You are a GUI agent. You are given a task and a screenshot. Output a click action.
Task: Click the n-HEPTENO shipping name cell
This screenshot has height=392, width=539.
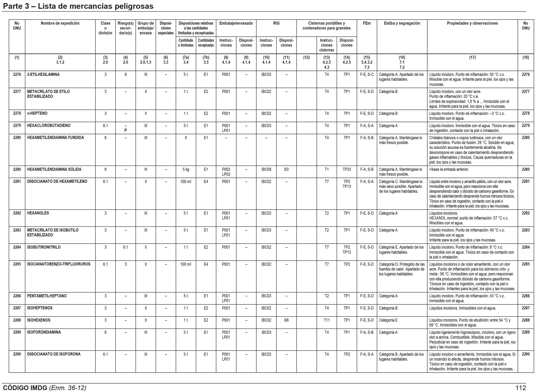37,113
